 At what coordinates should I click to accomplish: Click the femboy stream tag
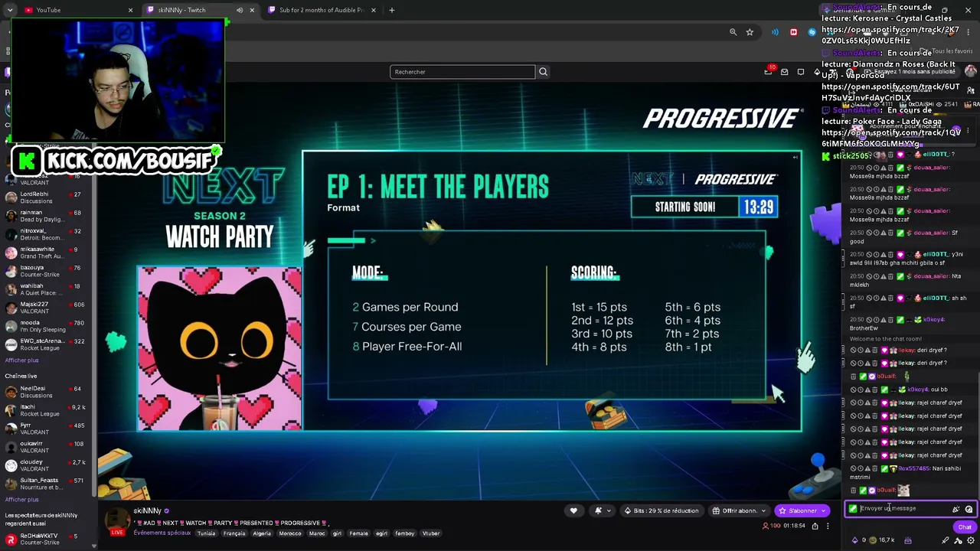(x=405, y=533)
